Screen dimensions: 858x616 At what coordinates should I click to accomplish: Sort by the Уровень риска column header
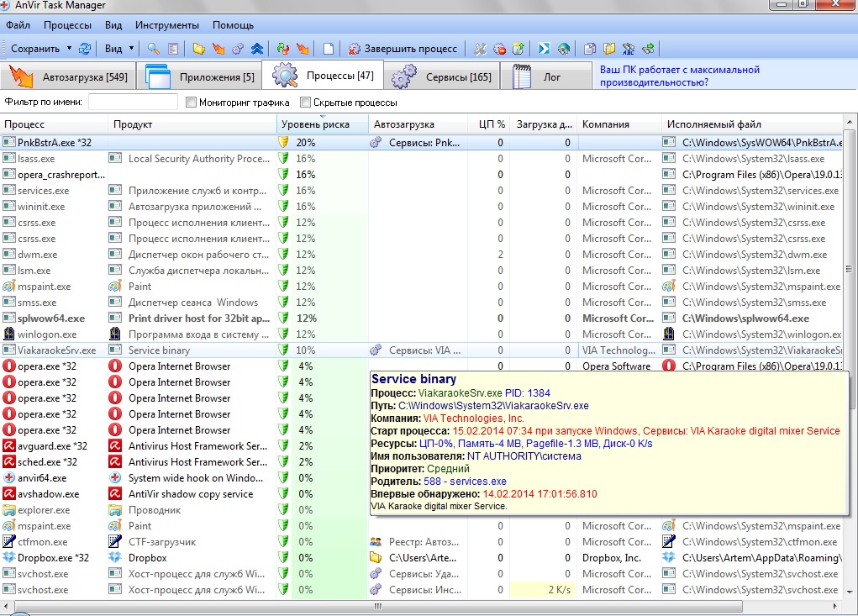(323, 124)
